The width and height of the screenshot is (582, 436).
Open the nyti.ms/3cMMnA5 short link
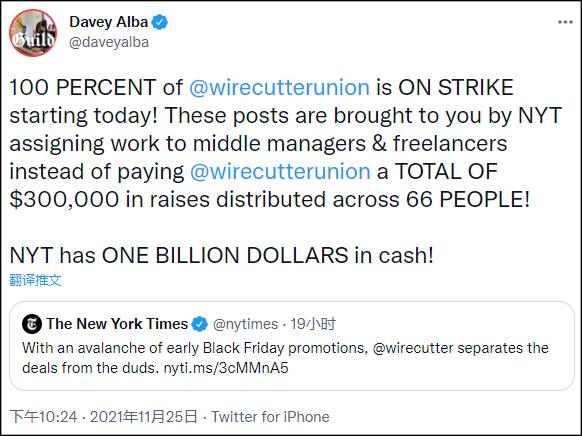coord(226,368)
